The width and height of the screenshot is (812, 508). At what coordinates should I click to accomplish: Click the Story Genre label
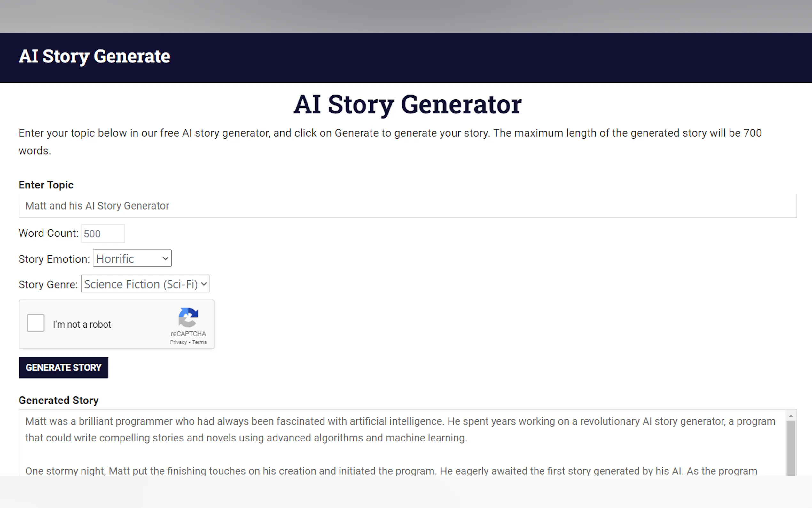48,285
